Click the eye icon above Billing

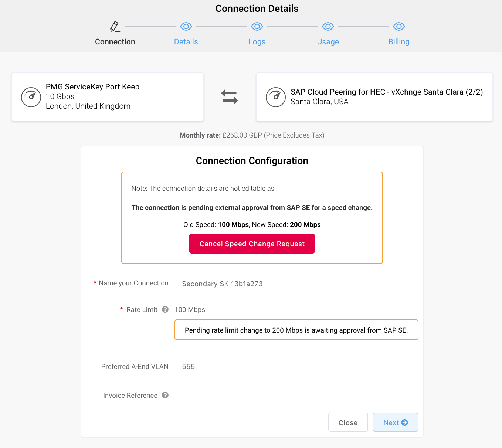click(399, 27)
